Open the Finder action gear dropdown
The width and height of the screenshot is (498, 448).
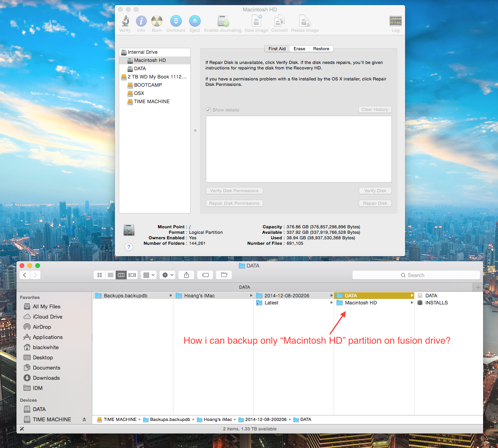168,275
